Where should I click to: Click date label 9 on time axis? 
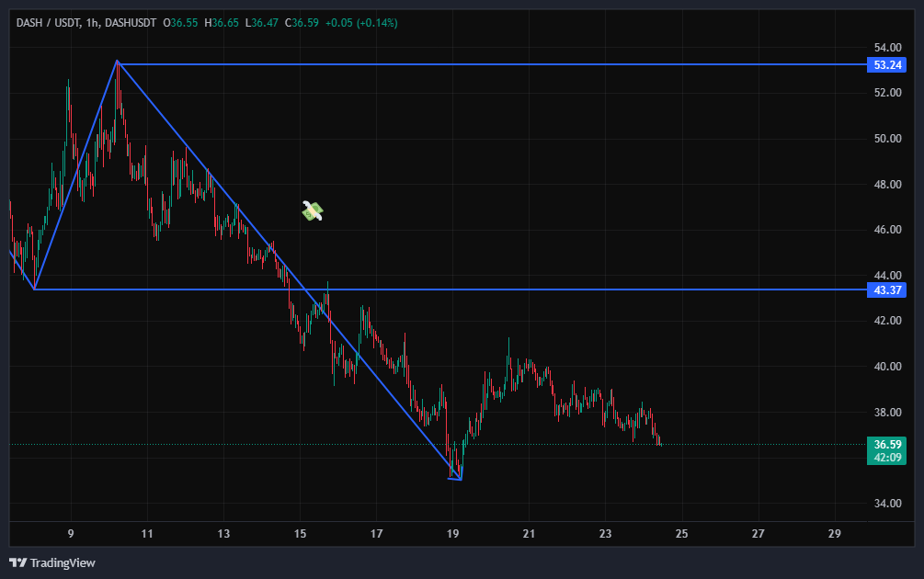tap(71, 533)
